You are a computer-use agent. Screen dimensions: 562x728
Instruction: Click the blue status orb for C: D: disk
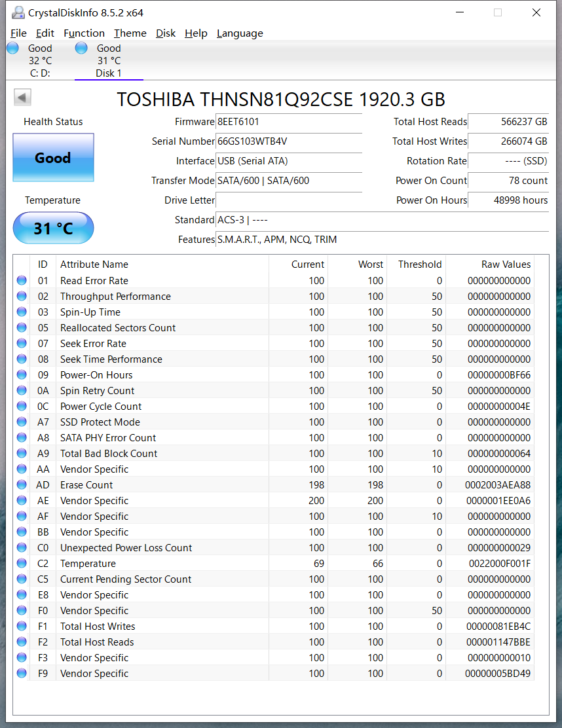pyautogui.click(x=13, y=48)
